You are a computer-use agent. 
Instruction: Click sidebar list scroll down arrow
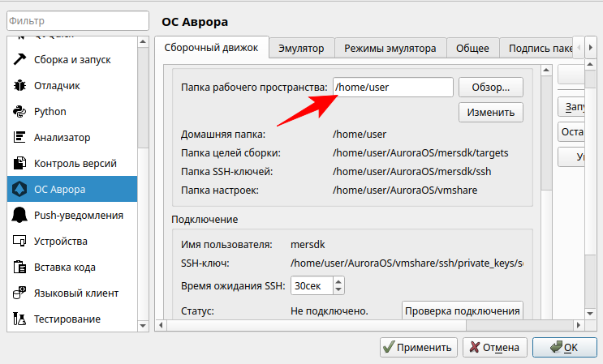[x=143, y=326]
